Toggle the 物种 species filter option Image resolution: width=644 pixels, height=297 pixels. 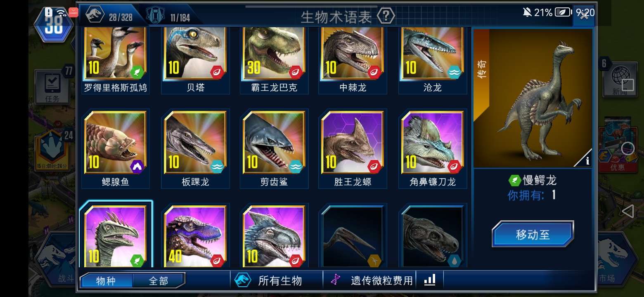106,281
